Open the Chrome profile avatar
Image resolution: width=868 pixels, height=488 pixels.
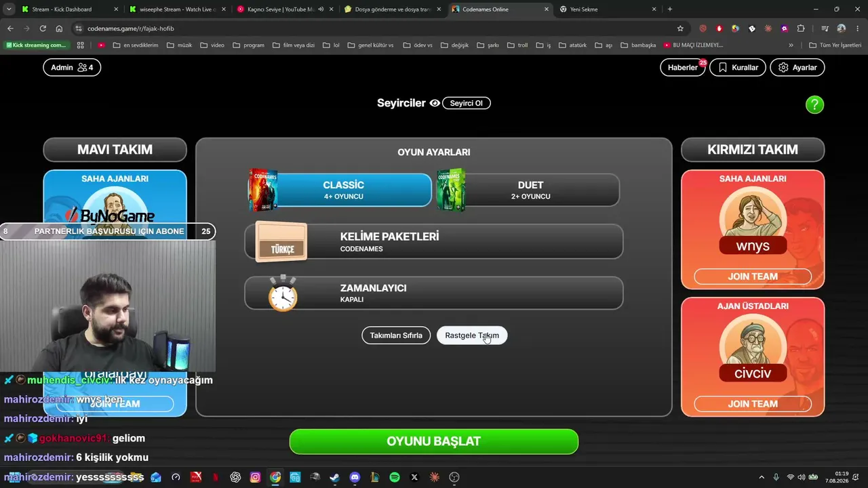coord(842,28)
